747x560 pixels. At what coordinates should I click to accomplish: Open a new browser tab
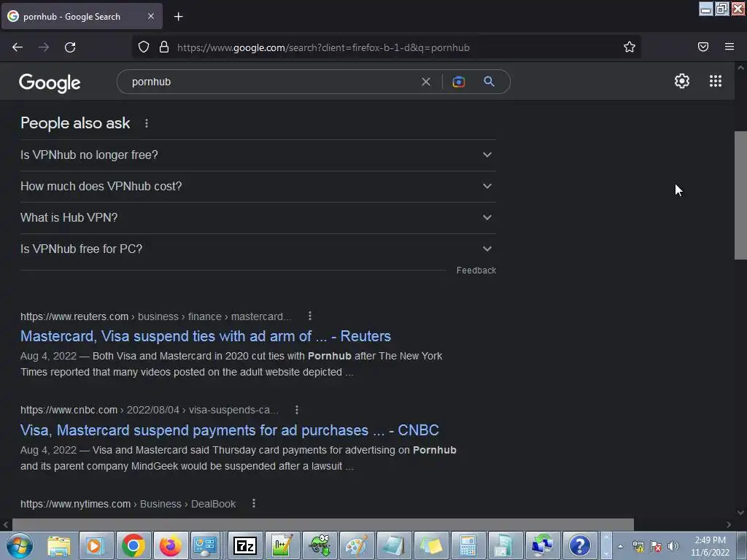(178, 17)
